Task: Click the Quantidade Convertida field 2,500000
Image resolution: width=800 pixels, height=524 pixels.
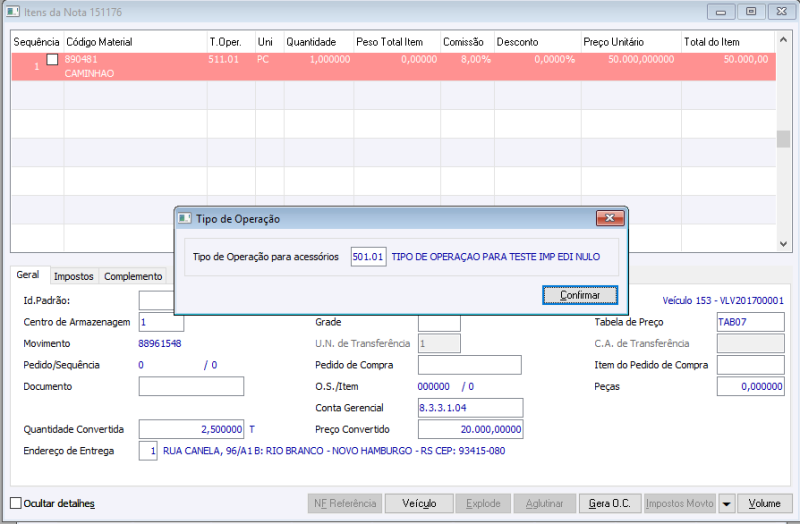Action: (191, 429)
